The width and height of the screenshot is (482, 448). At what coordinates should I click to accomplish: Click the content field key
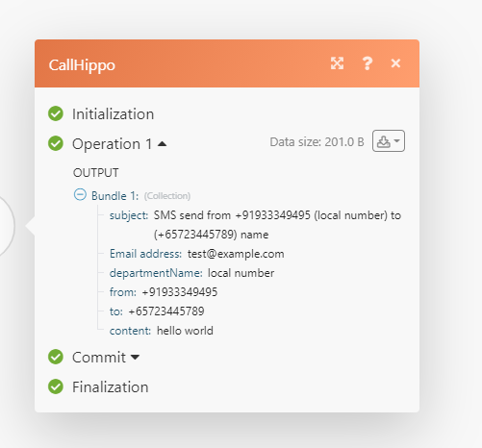(130, 331)
